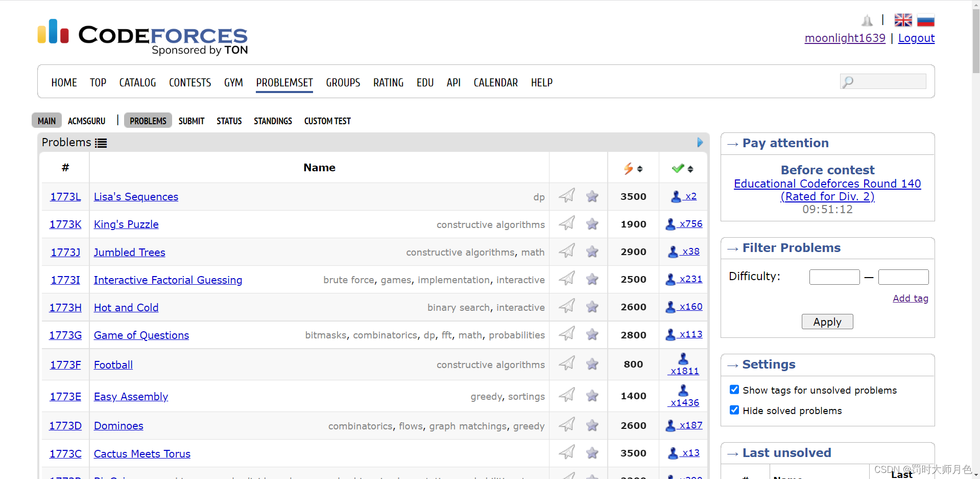Open the moonlight1639 profile link
The width and height of the screenshot is (980, 479).
845,38
